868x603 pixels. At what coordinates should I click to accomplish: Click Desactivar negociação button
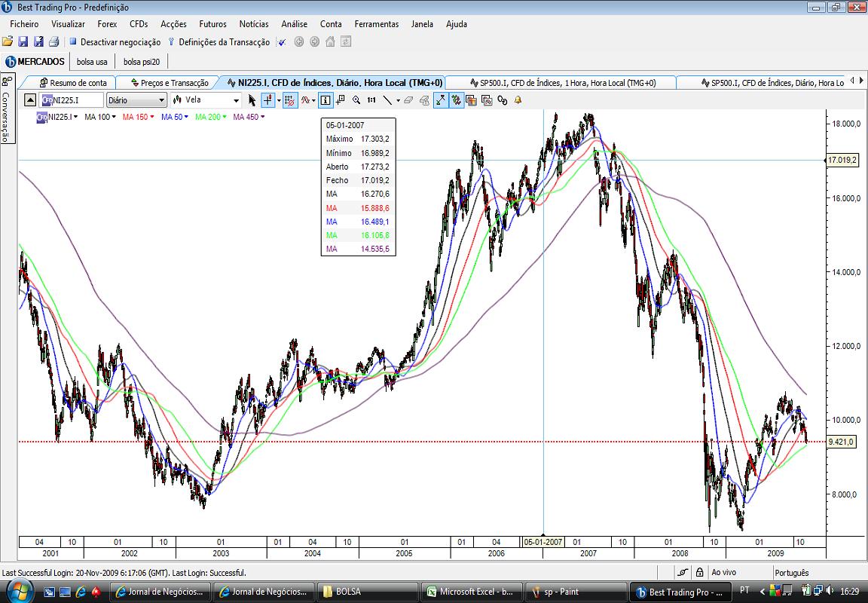point(115,42)
